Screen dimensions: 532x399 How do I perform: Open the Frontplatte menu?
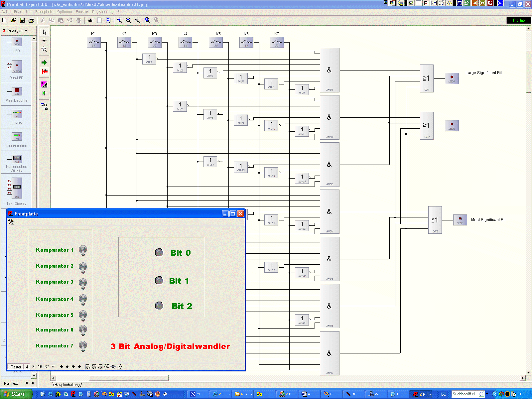(44, 12)
